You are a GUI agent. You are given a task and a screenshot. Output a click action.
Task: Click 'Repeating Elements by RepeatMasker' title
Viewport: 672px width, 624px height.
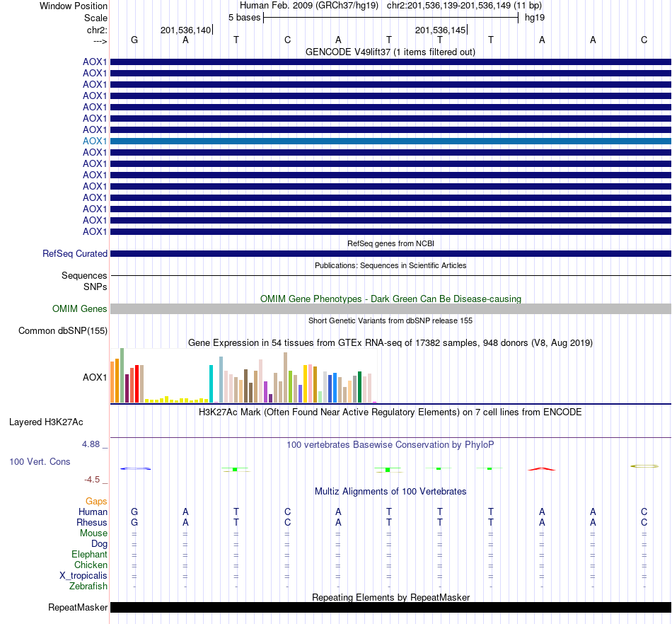click(390, 597)
